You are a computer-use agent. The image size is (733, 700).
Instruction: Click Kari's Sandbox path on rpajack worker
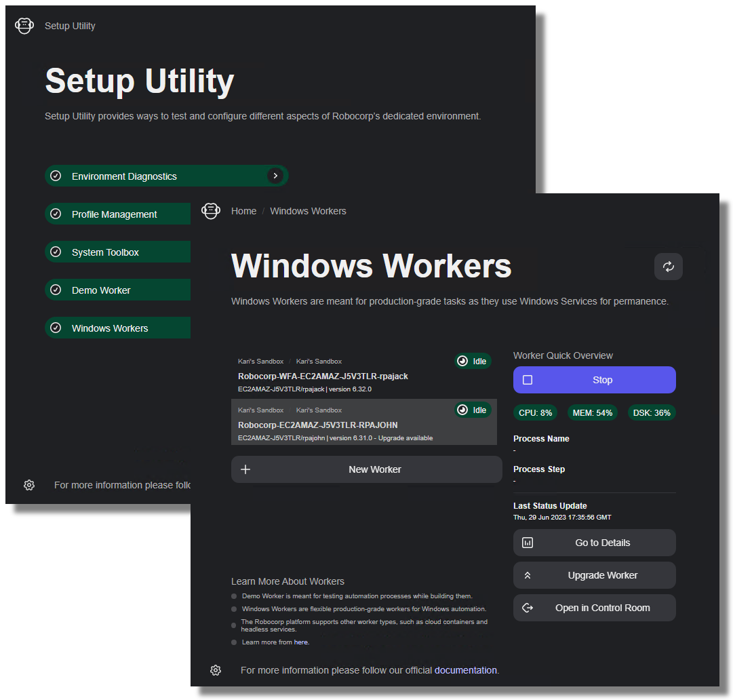tap(290, 361)
